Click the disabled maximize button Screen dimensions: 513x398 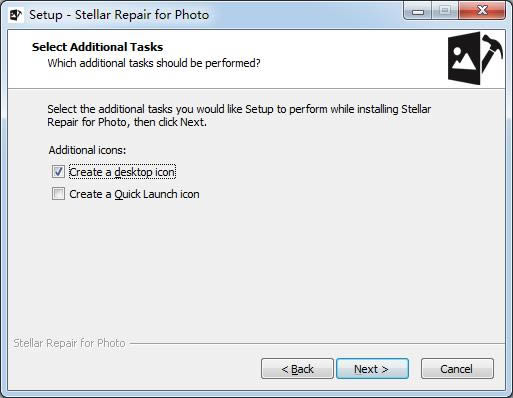pos(445,11)
